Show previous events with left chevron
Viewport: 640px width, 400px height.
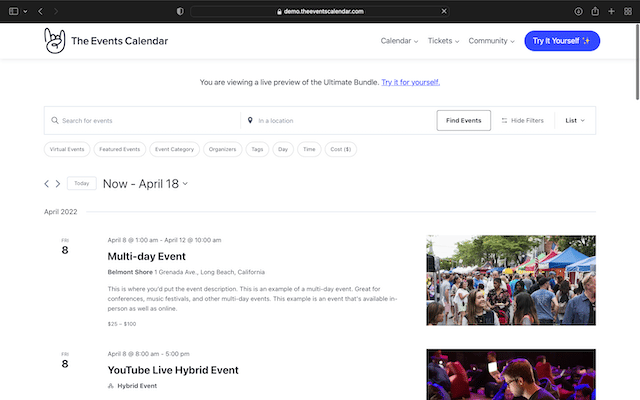[x=46, y=184]
